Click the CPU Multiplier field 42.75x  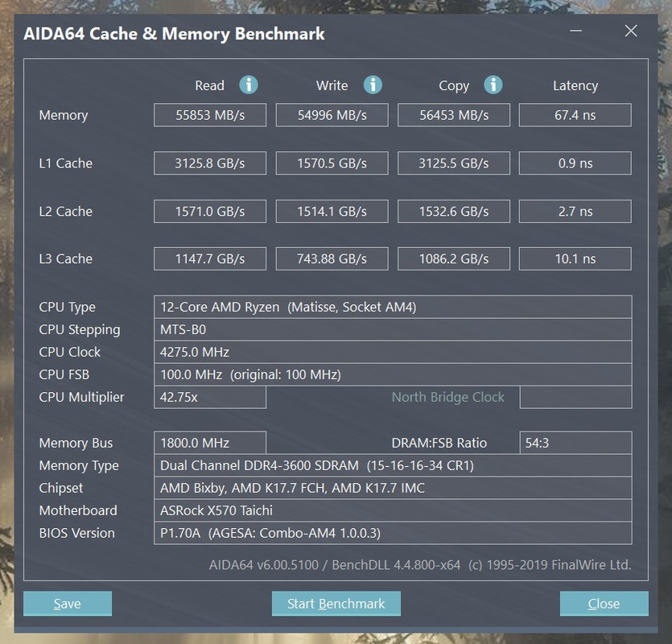[210, 397]
